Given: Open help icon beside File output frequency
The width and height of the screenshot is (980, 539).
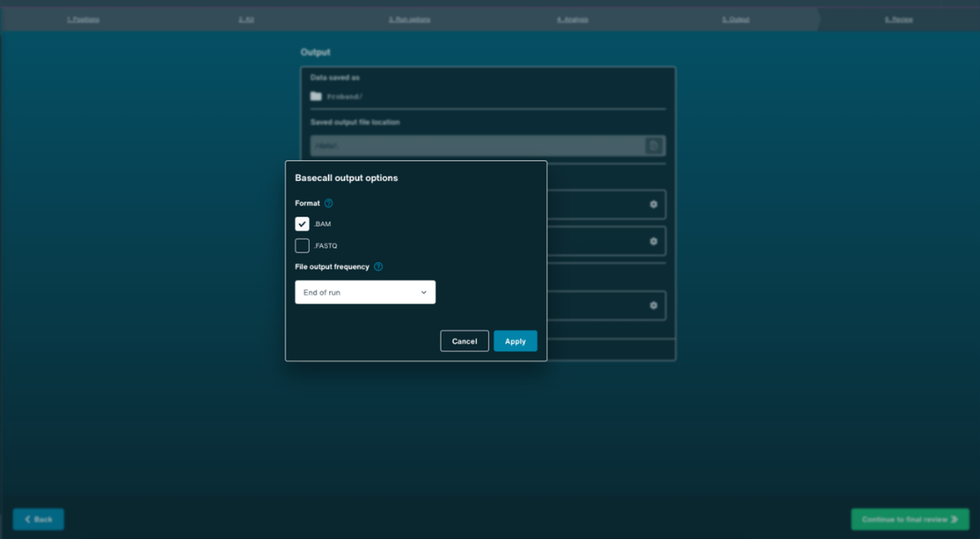Looking at the screenshot, I should (x=379, y=267).
